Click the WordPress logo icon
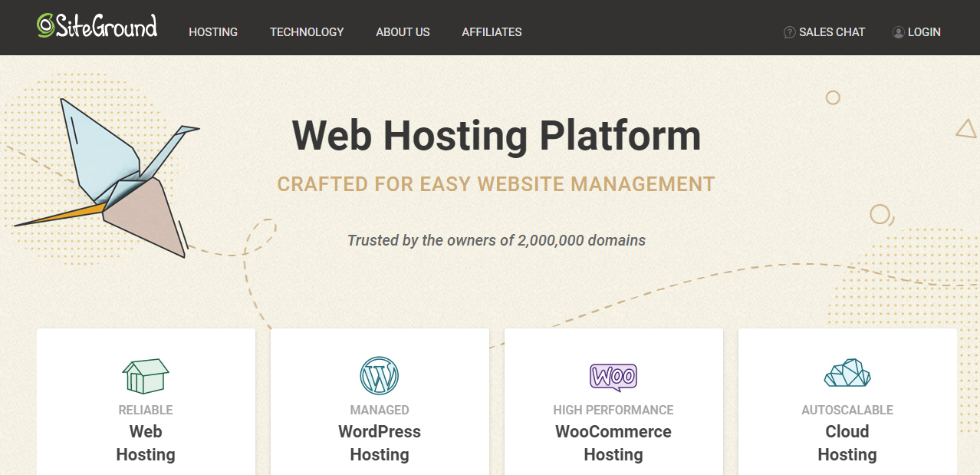 [x=380, y=376]
